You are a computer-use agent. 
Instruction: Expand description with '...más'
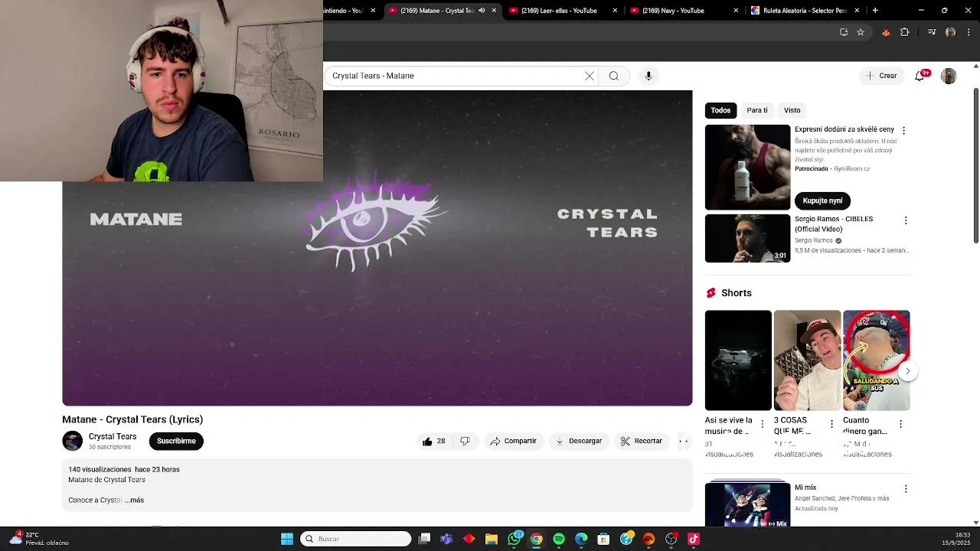point(134,500)
